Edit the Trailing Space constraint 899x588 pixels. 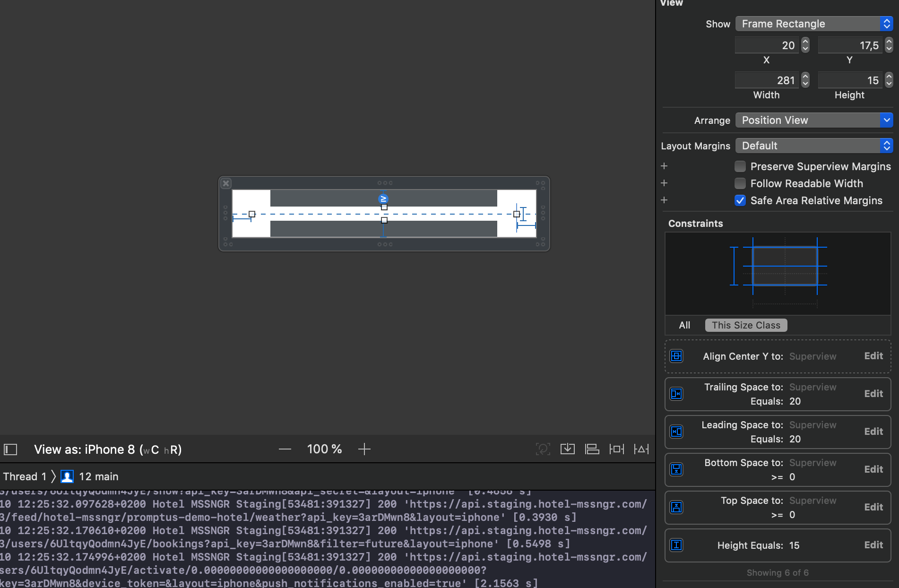(x=873, y=394)
